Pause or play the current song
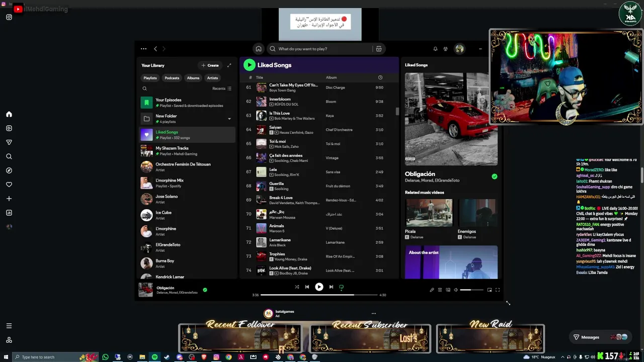This screenshot has width=644, height=362. point(319,287)
